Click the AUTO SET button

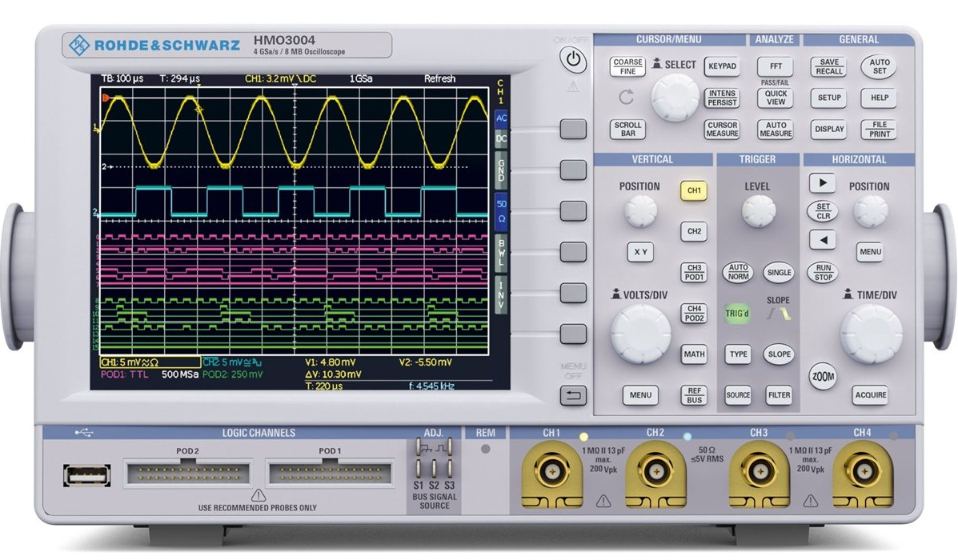pos(880,66)
